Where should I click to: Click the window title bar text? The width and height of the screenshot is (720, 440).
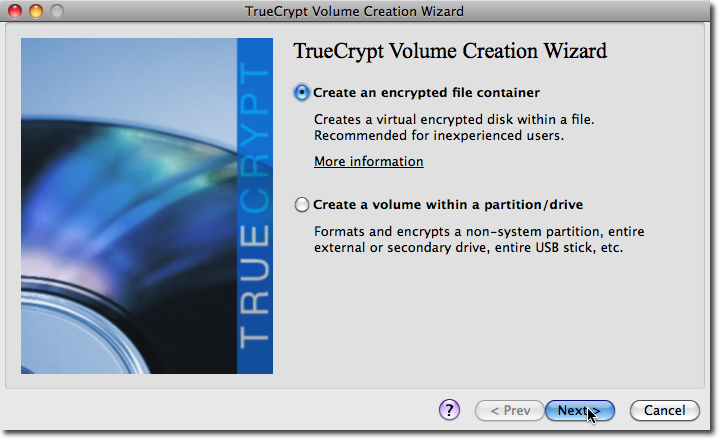354,11
